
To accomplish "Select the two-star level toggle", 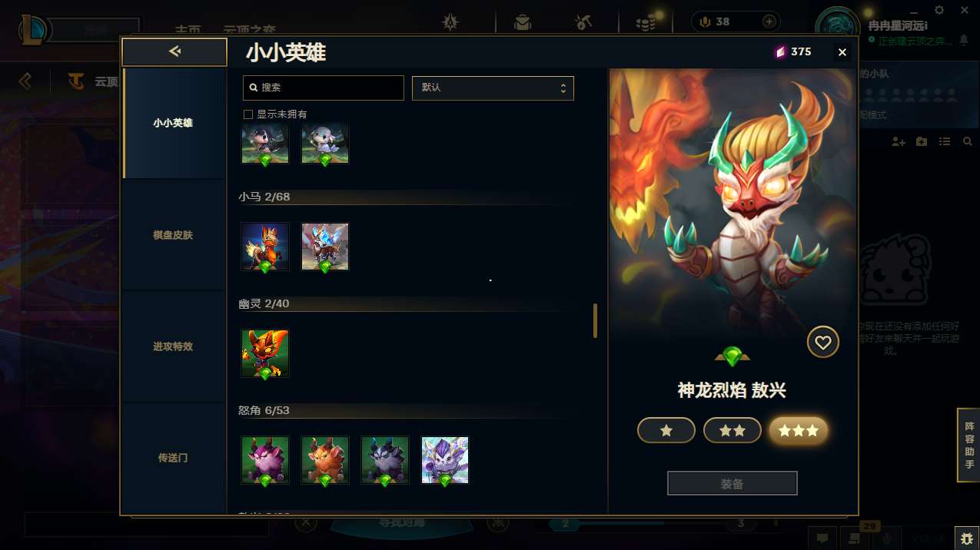I will (x=733, y=431).
